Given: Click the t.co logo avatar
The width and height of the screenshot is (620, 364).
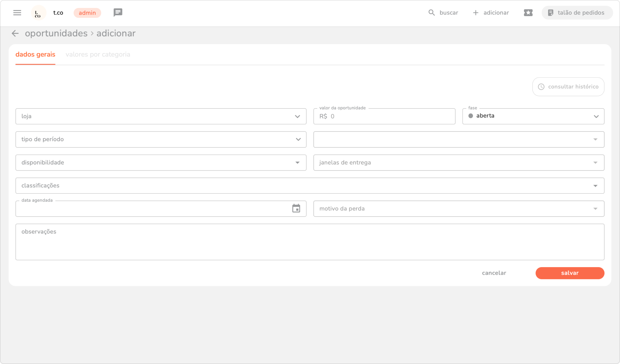Looking at the screenshot, I should [38, 13].
